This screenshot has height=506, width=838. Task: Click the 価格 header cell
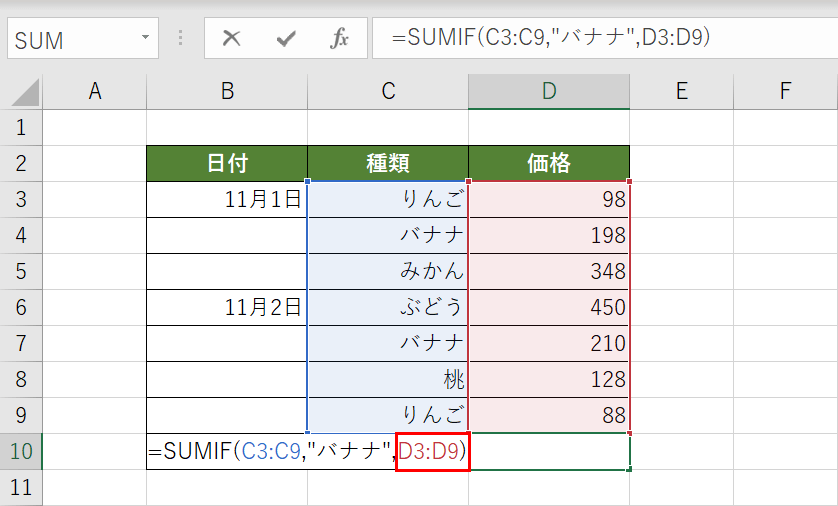549,163
